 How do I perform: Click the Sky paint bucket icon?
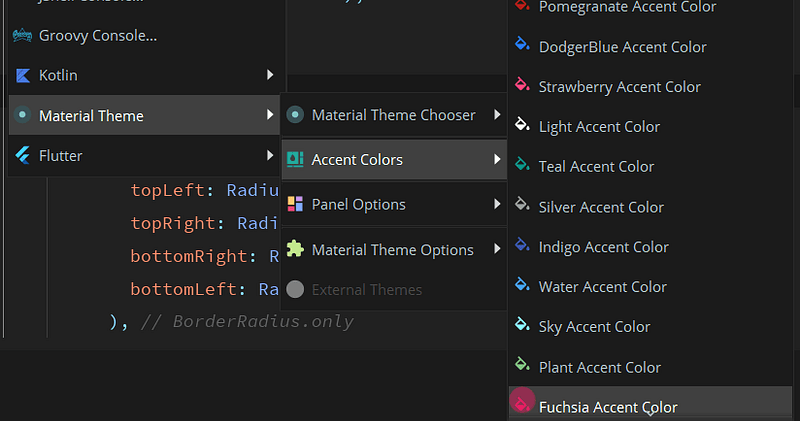(522, 324)
